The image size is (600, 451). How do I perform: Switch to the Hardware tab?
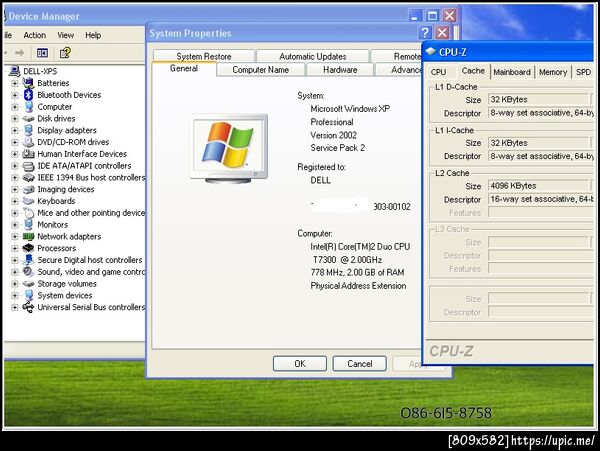(340, 70)
